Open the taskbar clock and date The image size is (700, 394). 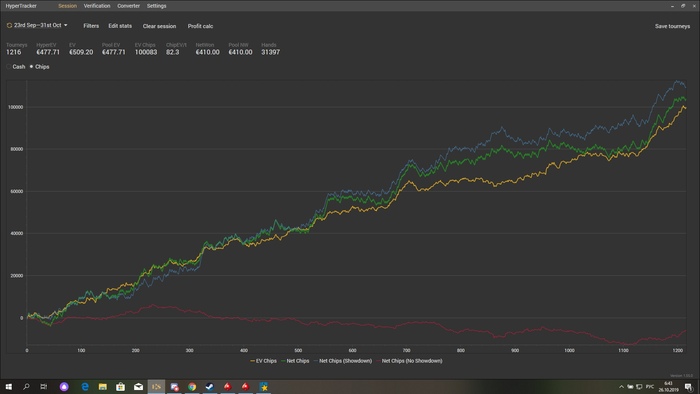(668, 386)
